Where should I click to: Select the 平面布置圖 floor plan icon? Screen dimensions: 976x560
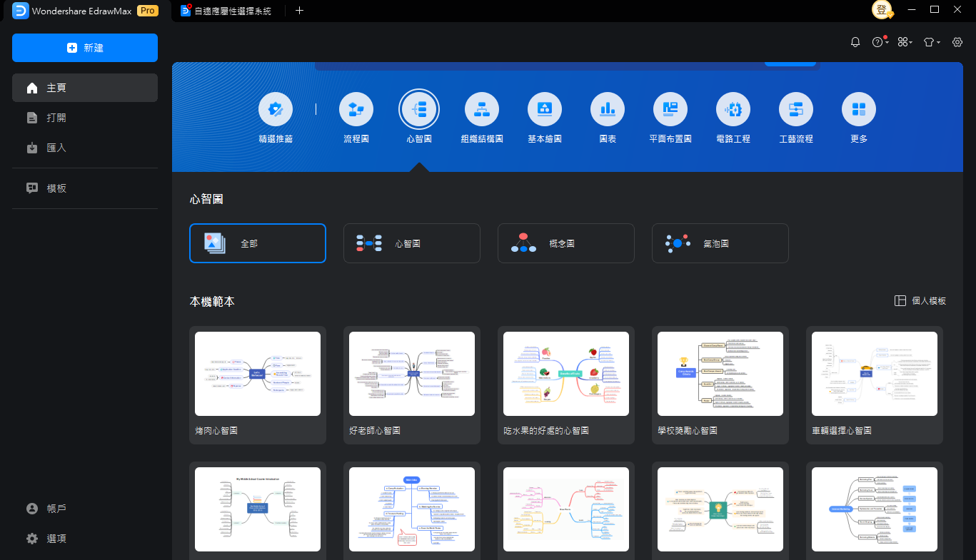point(670,109)
